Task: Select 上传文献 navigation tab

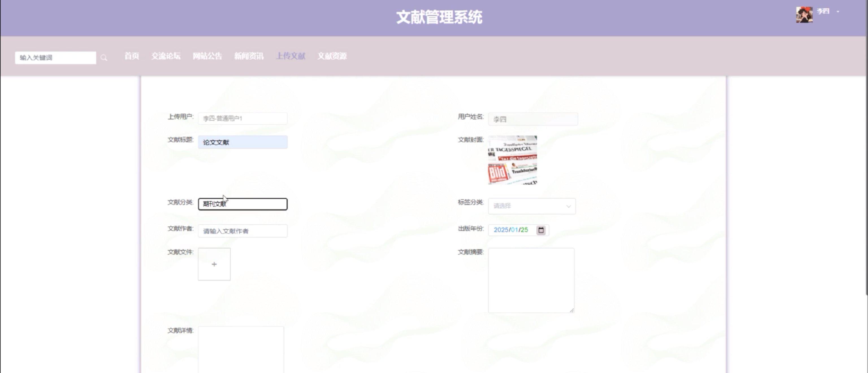Action: pyautogui.click(x=291, y=56)
